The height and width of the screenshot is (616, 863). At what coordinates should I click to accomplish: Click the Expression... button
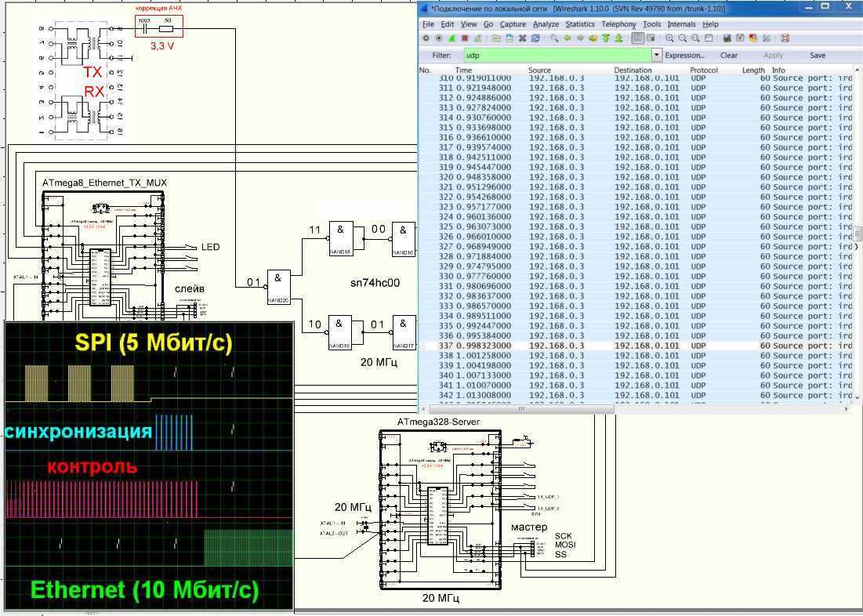point(684,56)
